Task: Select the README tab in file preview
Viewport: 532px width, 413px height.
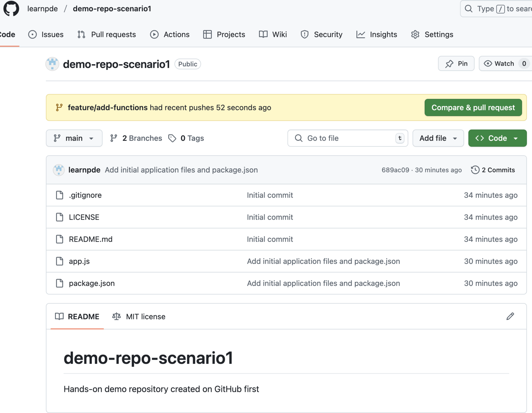Action: click(x=77, y=316)
